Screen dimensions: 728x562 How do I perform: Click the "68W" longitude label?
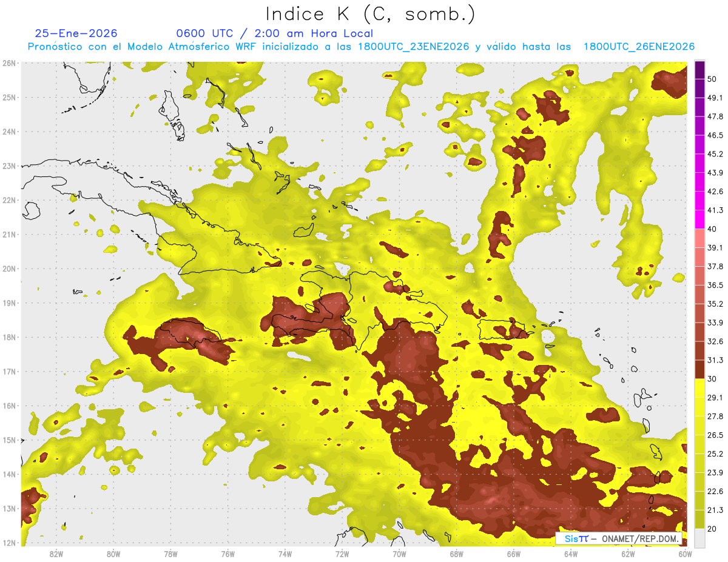(x=456, y=554)
